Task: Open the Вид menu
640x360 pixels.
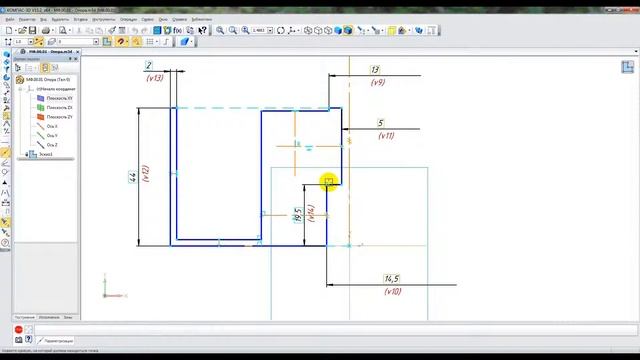Action: pyautogui.click(x=43, y=19)
